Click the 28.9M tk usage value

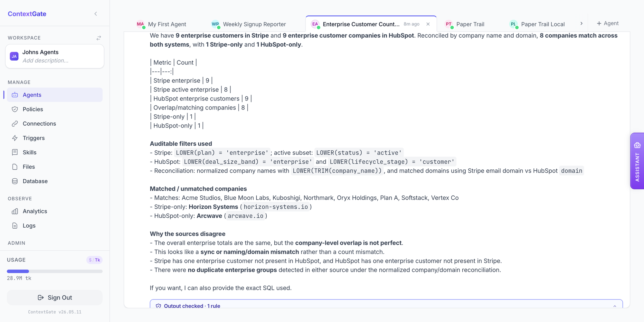click(x=19, y=278)
